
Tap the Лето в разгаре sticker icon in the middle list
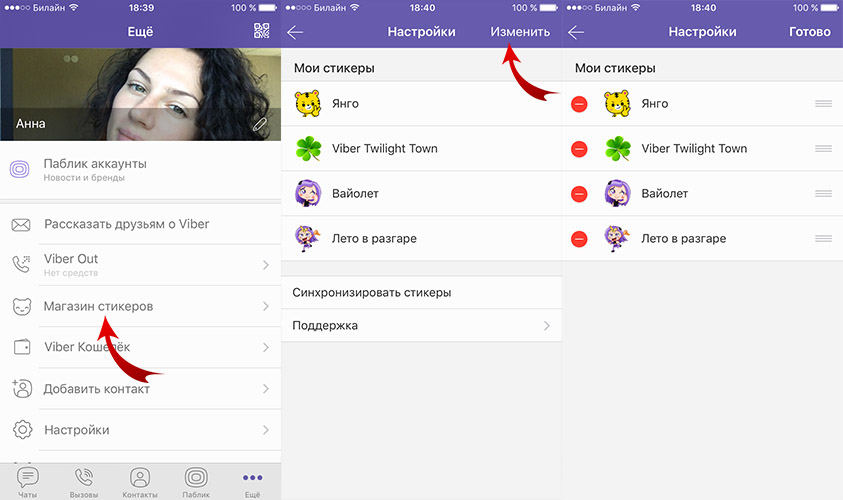(308, 239)
